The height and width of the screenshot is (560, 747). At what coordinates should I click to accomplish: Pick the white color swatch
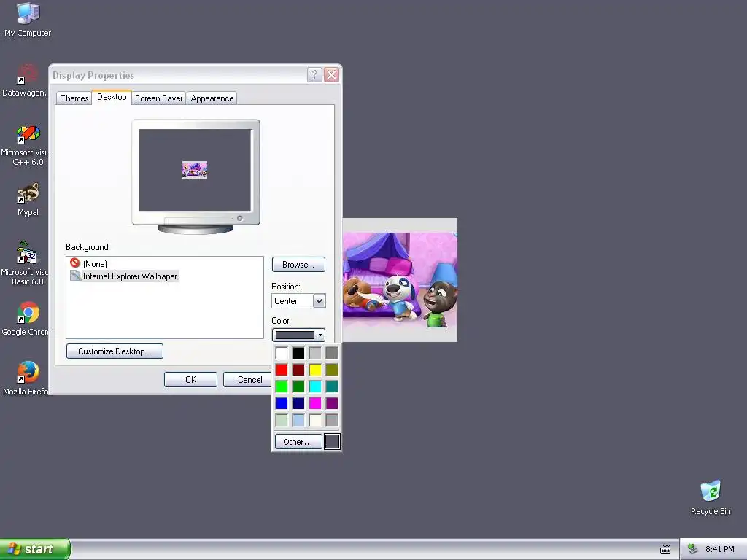(x=282, y=353)
